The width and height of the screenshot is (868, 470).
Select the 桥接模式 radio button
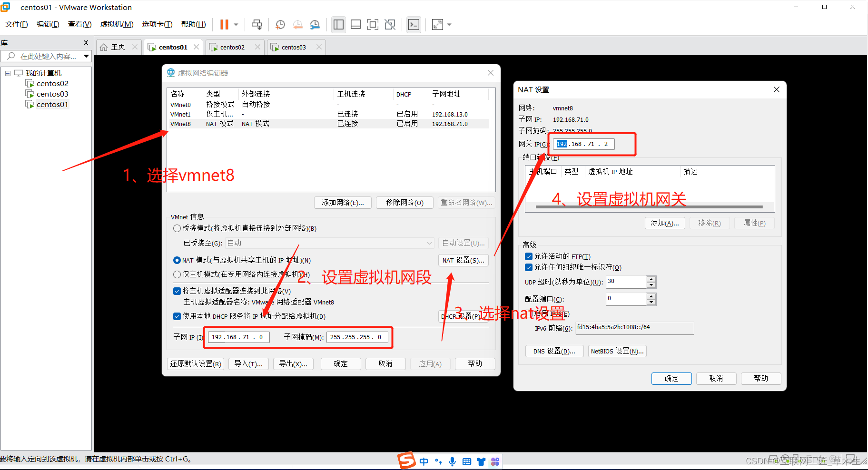[177, 228]
